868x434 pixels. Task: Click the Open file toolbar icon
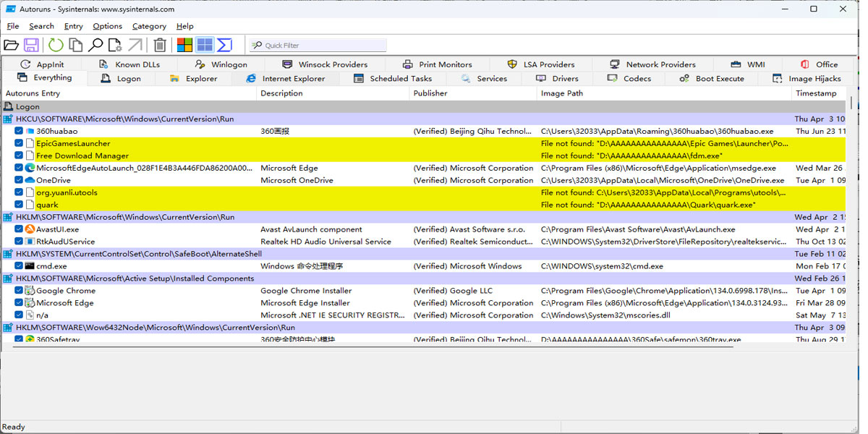point(11,45)
